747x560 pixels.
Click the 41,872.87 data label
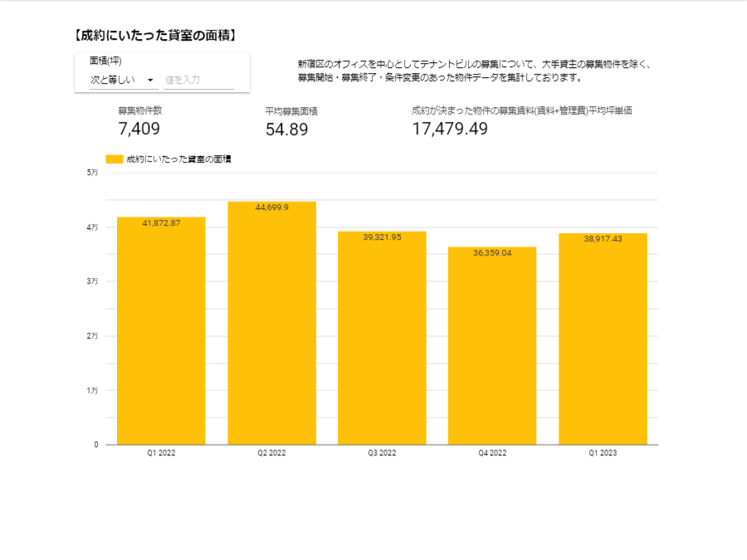tap(162, 223)
